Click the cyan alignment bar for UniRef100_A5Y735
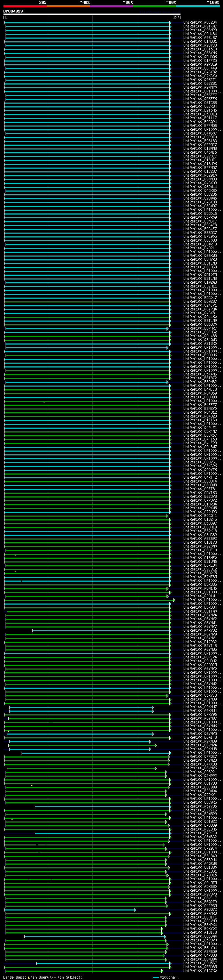 tap(102, 806)
